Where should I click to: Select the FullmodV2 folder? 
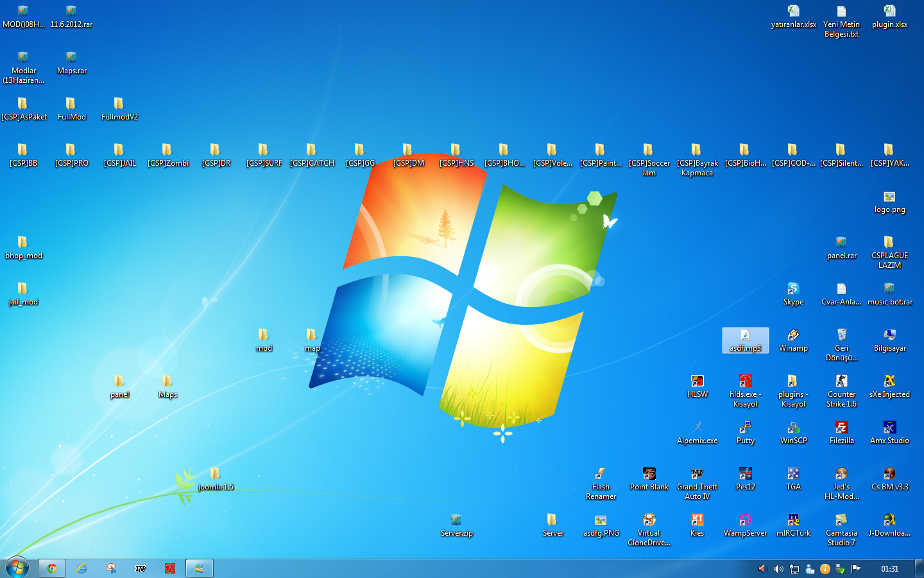point(120,109)
